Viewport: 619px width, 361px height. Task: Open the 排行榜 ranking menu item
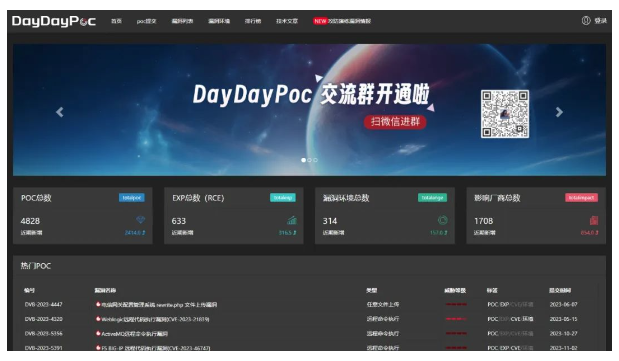(253, 21)
